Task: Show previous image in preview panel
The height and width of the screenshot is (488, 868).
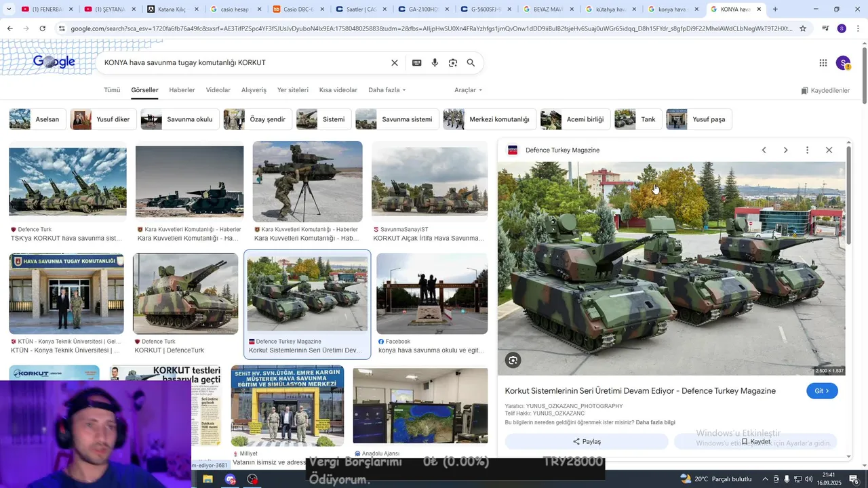Action: (x=764, y=150)
